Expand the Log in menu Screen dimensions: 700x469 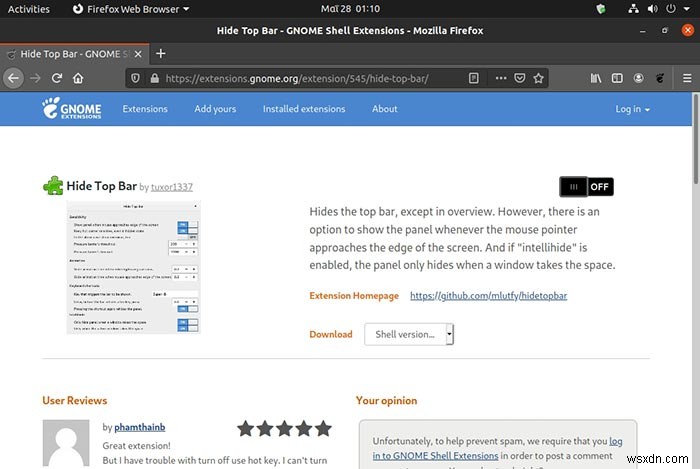click(x=632, y=109)
